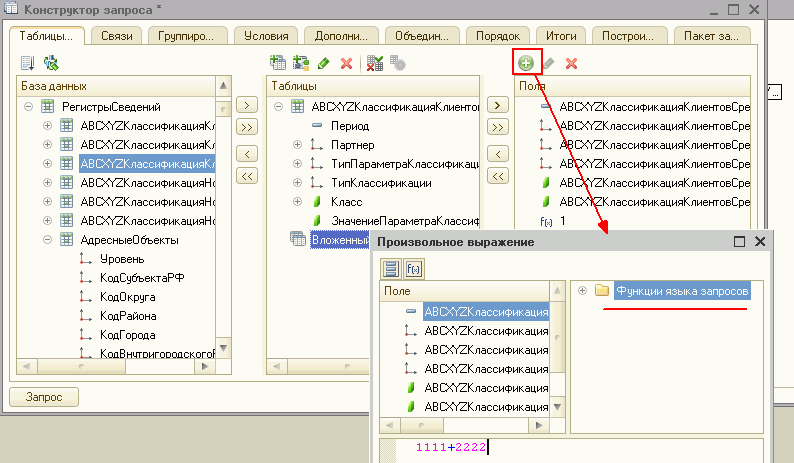Open the Объедин... tab
The width and height of the screenshot is (794, 463).
coord(421,36)
